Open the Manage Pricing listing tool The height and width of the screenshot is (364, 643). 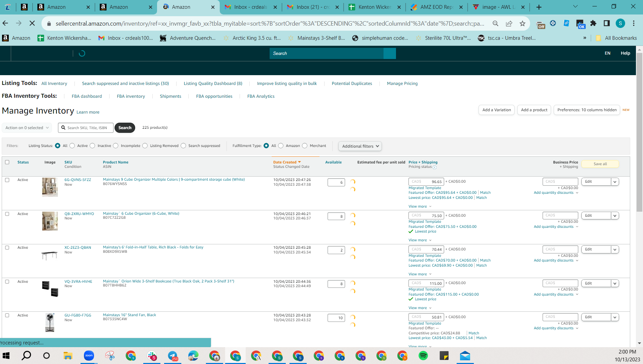402,84
